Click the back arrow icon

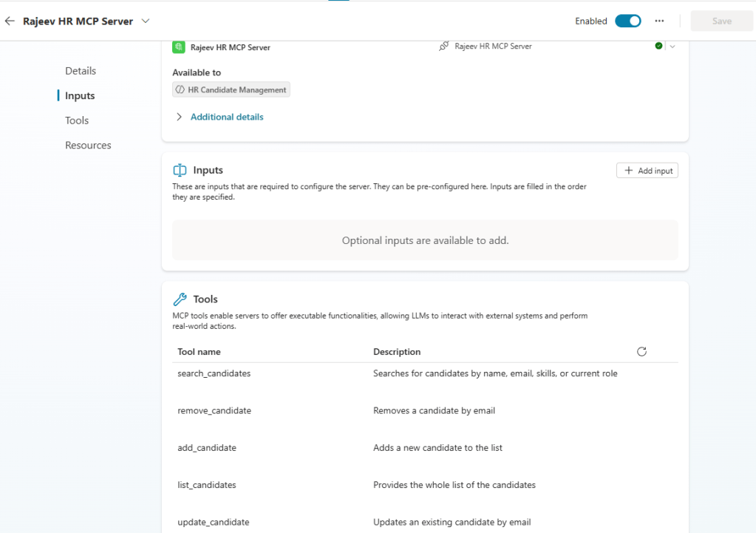coord(10,21)
